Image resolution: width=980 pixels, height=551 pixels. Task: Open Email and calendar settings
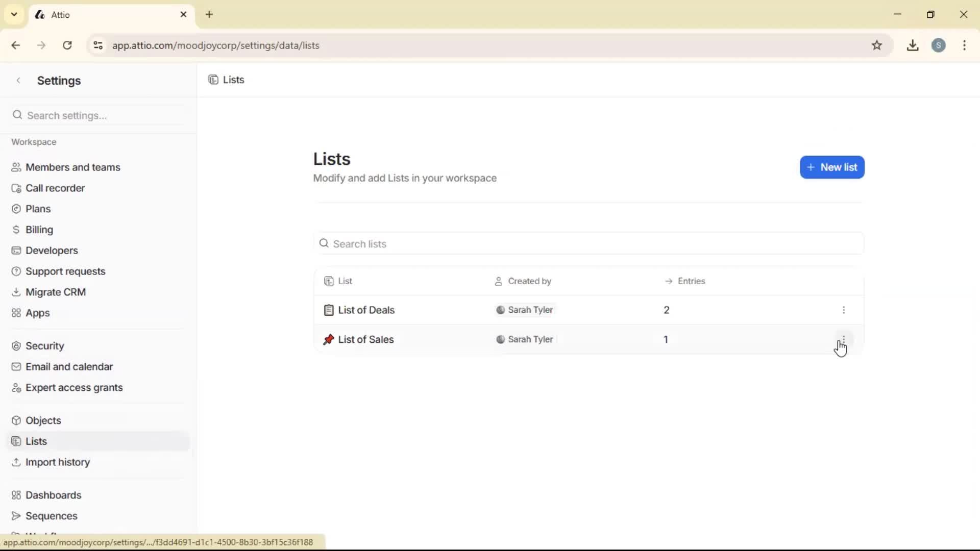(68, 366)
